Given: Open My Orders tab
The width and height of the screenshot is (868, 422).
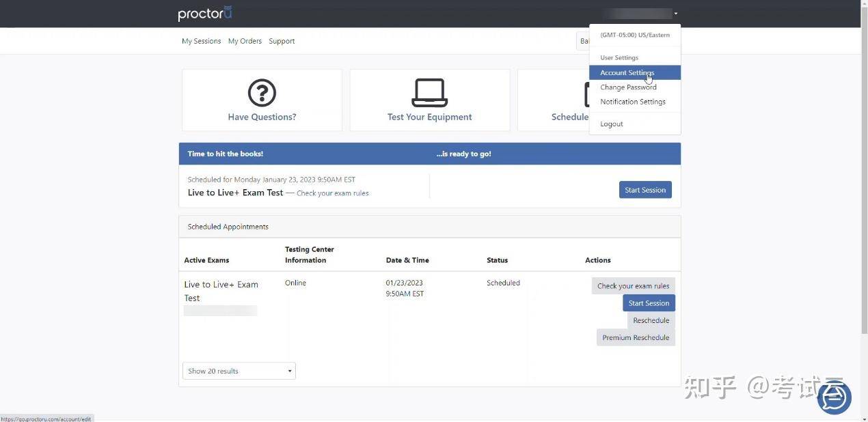Looking at the screenshot, I should click(245, 41).
